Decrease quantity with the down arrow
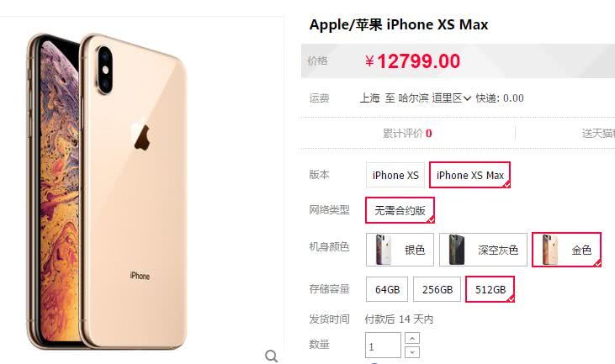The width and height of the screenshot is (615, 364). (412, 352)
